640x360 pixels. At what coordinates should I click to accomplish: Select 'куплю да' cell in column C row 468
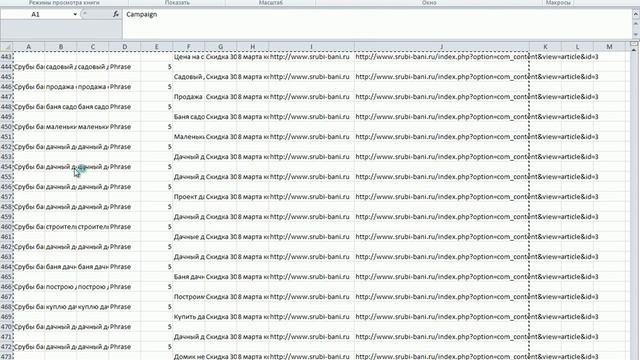pyautogui.click(x=93, y=307)
